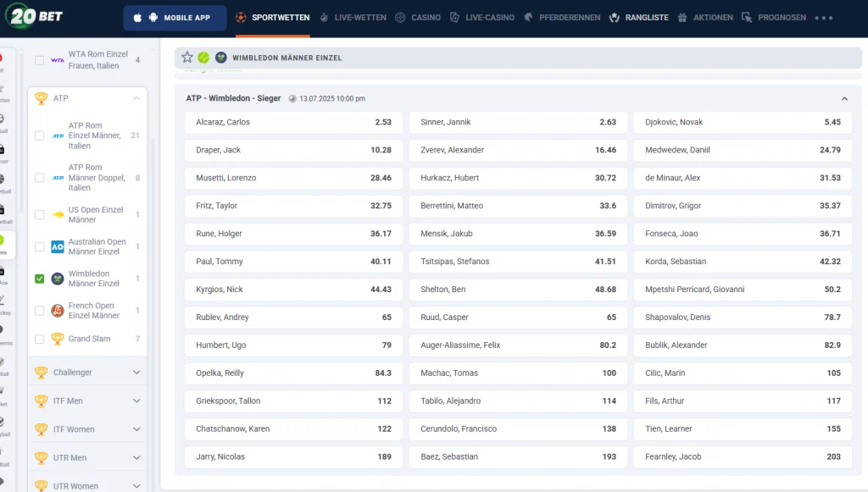Favorite Wimbledon Männer Einzel with the star icon
Image resolution: width=868 pixels, height=492 pixels.
(x=187, y=58)
